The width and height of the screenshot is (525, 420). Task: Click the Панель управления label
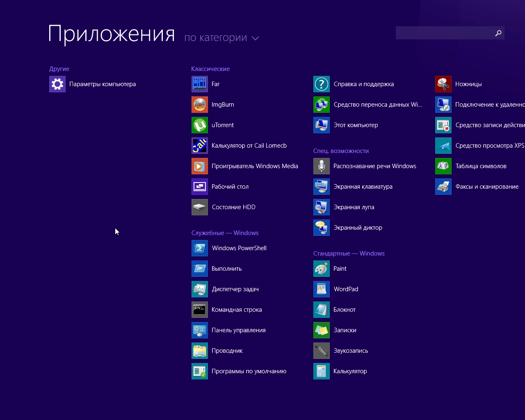[x=239, y=330]
